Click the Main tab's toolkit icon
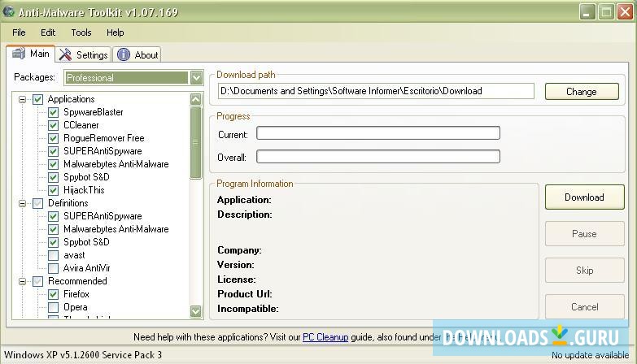 (x=19, y=54)
